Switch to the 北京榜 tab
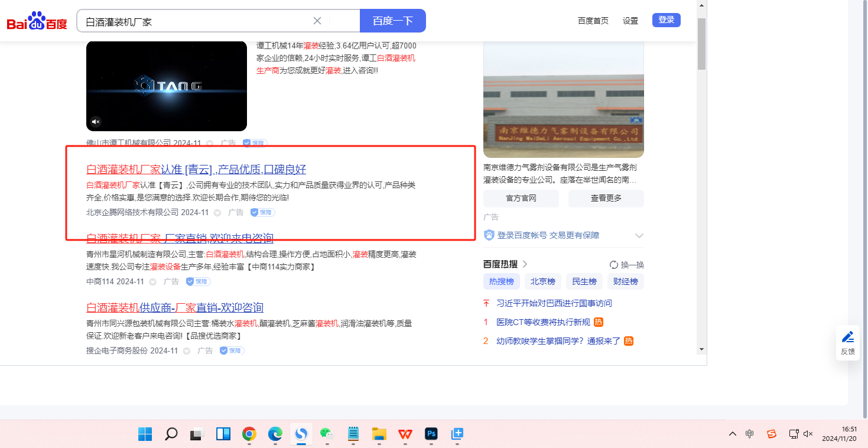The width and height of the screenshot is (868, 448). (542, 282)
